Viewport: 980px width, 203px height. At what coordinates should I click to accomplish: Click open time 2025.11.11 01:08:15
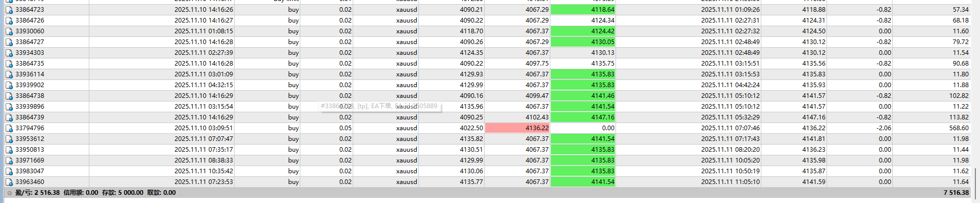tap(204, 31)
